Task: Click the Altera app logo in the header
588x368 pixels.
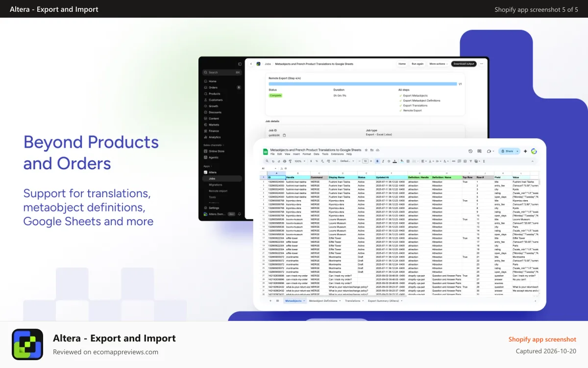Action: (x=258, y=64)
